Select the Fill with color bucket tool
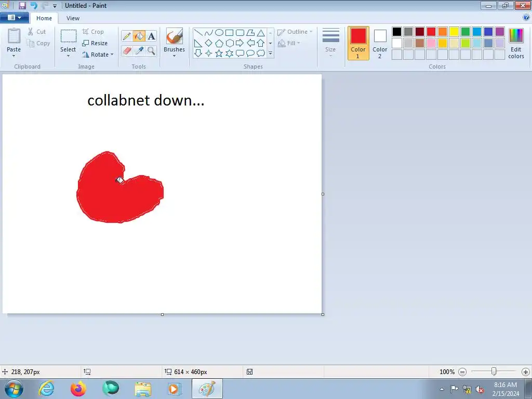Image resolution: width=532 pixels, height=399 pixels. tap(139, 36)
